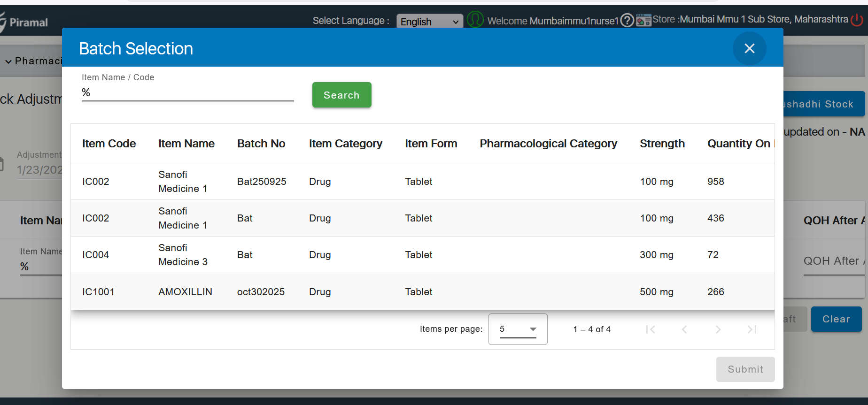
Task: Click the Clear button
Action: tap(836, 319)
